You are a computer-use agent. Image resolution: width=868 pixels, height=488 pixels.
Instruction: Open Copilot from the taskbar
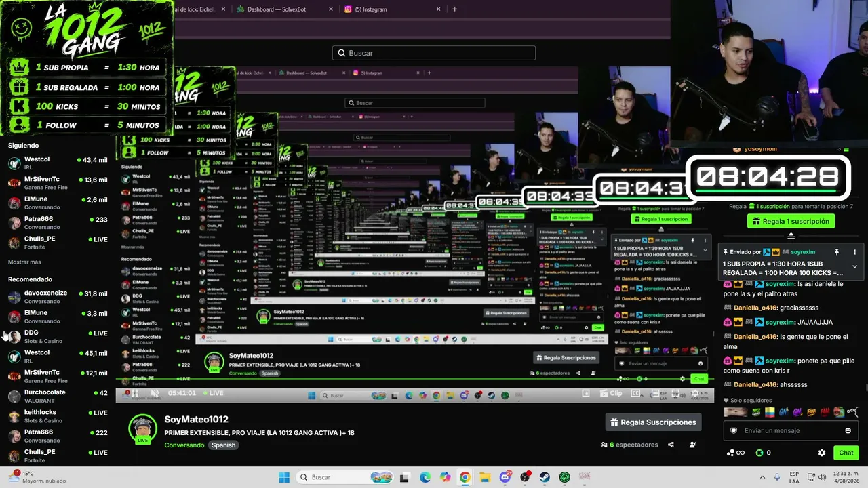point(445,477)
